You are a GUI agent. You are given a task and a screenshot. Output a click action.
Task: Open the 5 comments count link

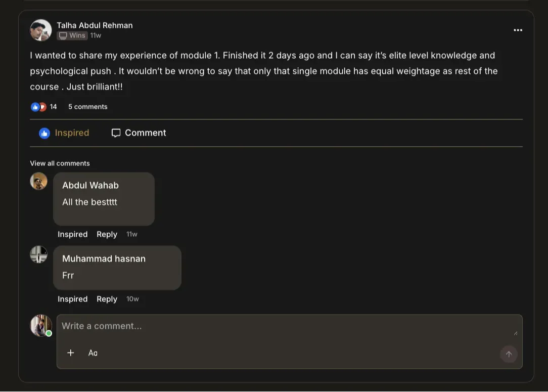87,107
